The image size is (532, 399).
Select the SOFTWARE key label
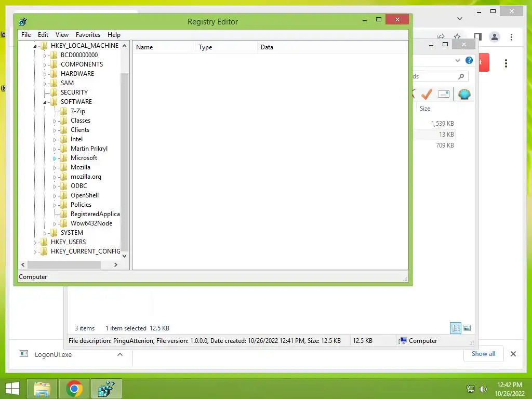point(76,101)
